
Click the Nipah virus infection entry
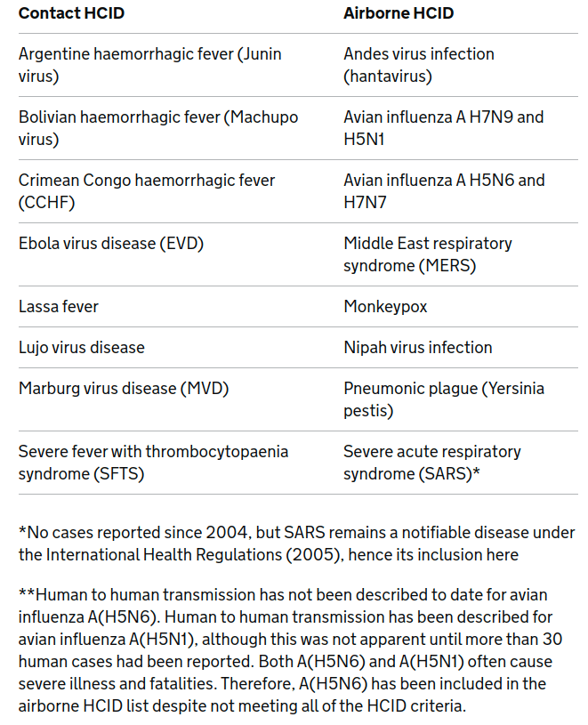(x=417, y=347)
